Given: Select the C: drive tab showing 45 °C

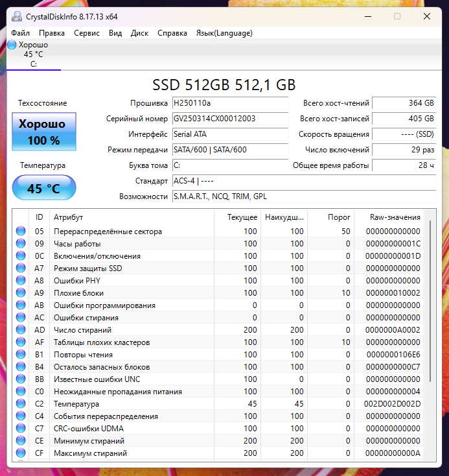Looking at the screenshot, I should (34, 54).
